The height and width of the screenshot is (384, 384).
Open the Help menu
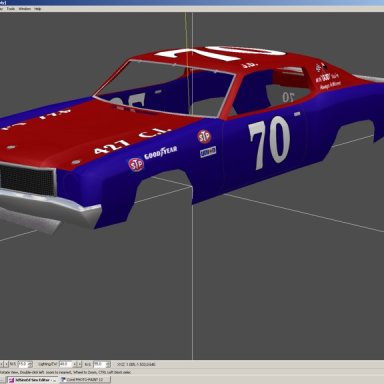click(38, 9)
